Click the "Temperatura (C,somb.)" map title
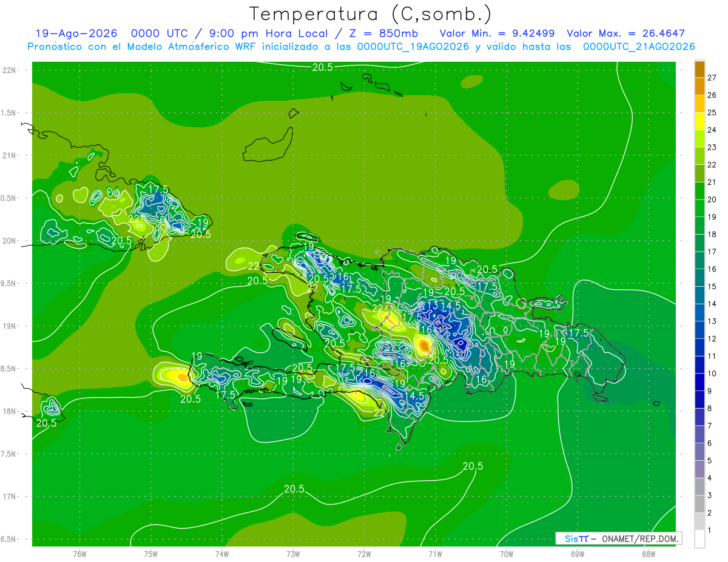The width and height of the screenshot is (728, 562). [x=370, y=13]
